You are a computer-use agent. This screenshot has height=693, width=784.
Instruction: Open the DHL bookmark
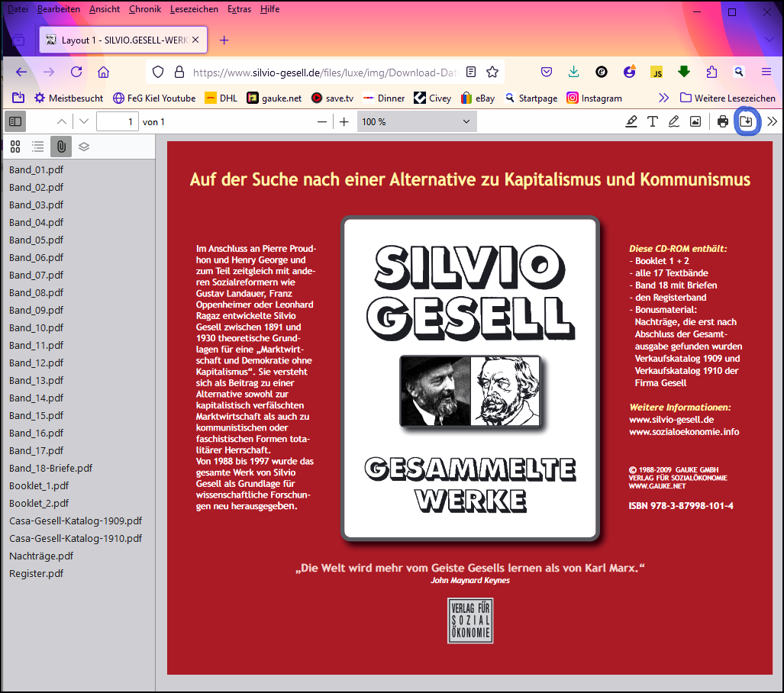pos(221,98)
